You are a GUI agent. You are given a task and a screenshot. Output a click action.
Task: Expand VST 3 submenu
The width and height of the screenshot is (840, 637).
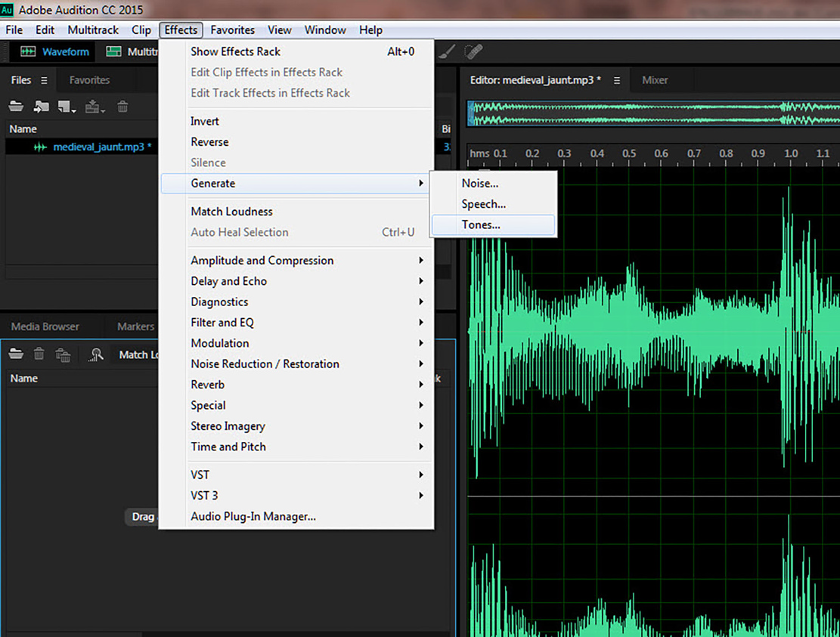pos(297,496)
